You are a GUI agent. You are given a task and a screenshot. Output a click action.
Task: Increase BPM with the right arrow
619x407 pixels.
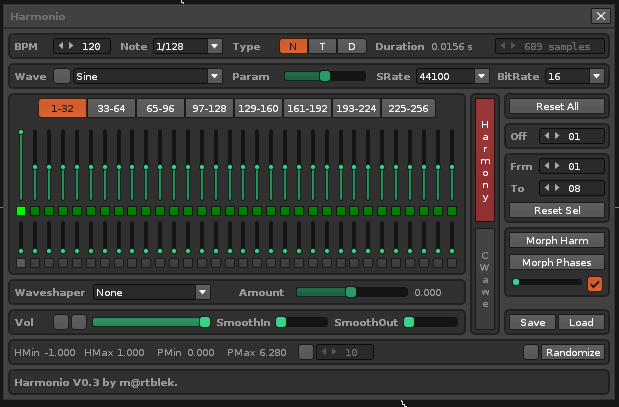[71, 46]
